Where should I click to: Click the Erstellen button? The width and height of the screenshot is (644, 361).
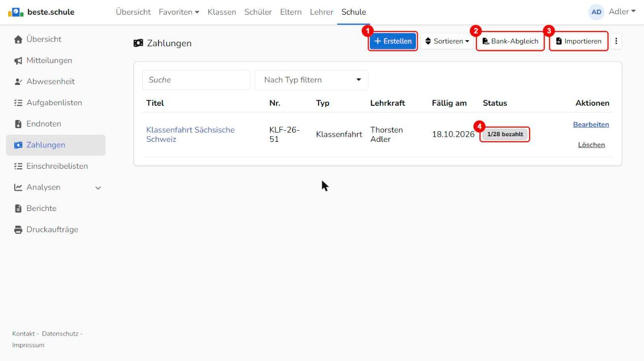point(393,41)
